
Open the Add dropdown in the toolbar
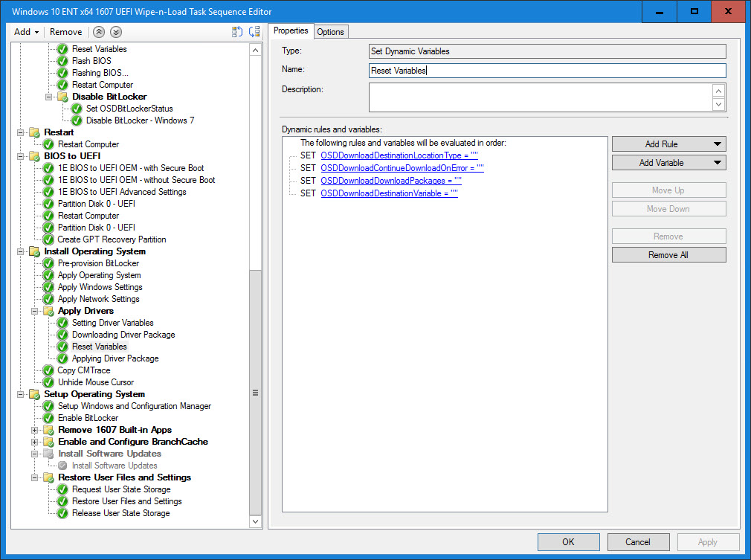coord(26,32)
